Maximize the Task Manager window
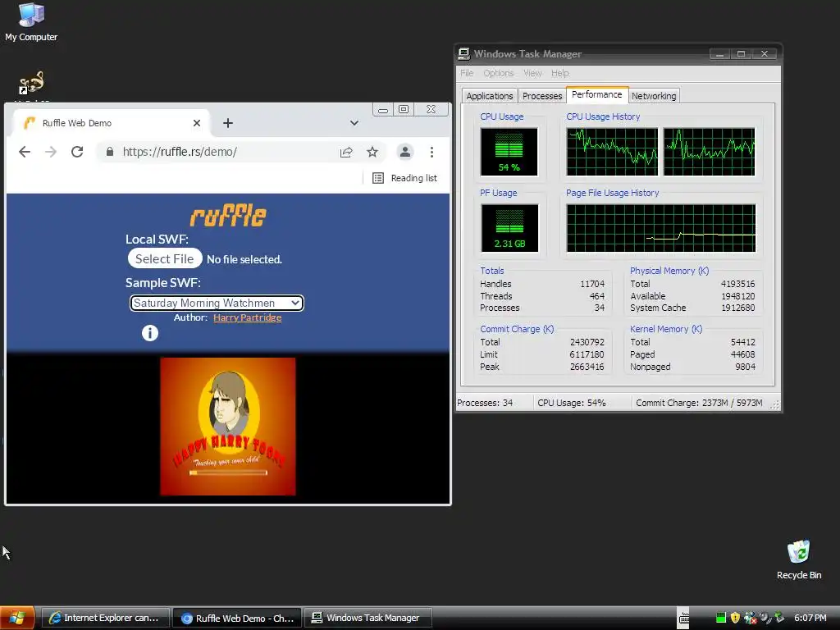This screenshot has height=630, width=840. tap(741, 54)
